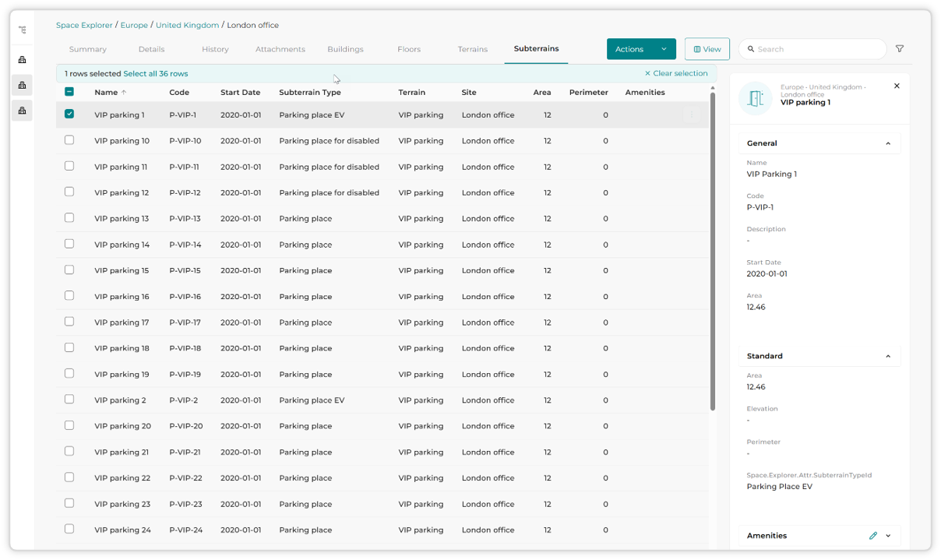This screenshot has height=560, width=941.
Task: Open the three-dot menu on the VIP parking 1 row
Action: pyautogui.click(x=692, y=115)
